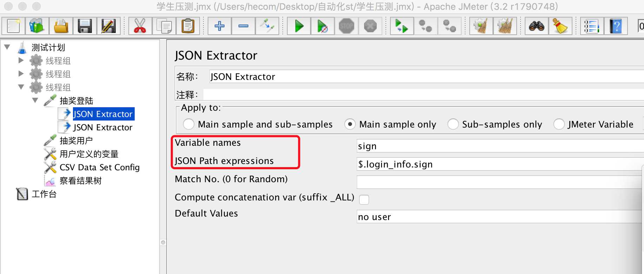Select 用户定义的变量 in tree
Screen dimensions: 644x274
tap(89, 154)
